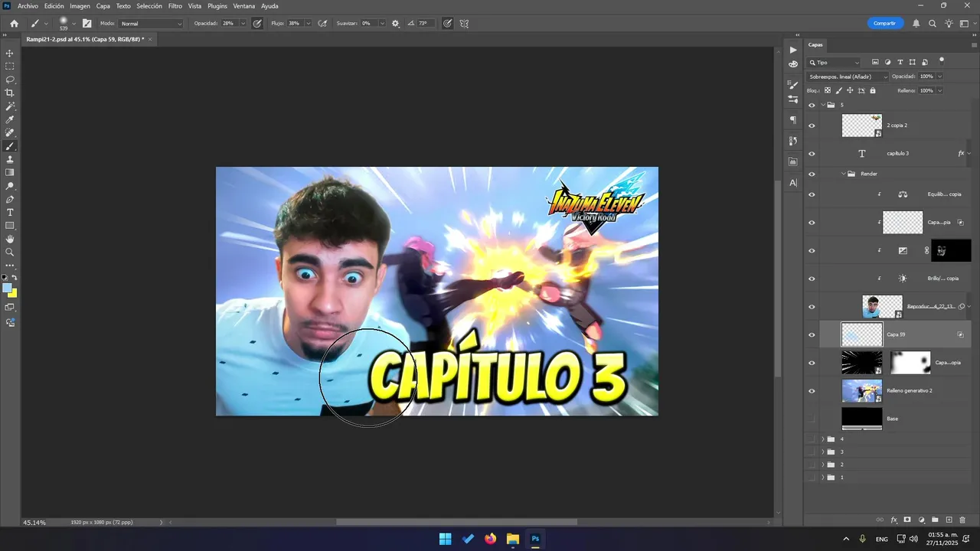This screenshot has width=980, height=551.
Task: Open layer blend mode Sobreexpos. lineal dropdown
Action: click(x=848, y=77)
